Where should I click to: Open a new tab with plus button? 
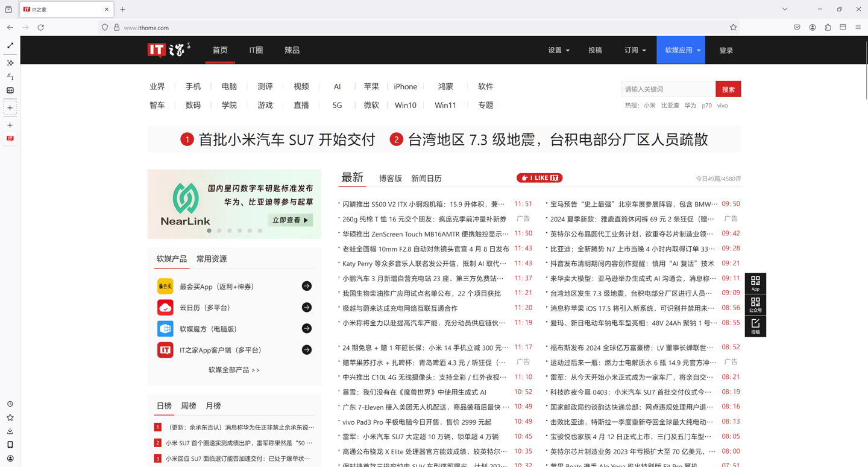click(x=123, y=10)
